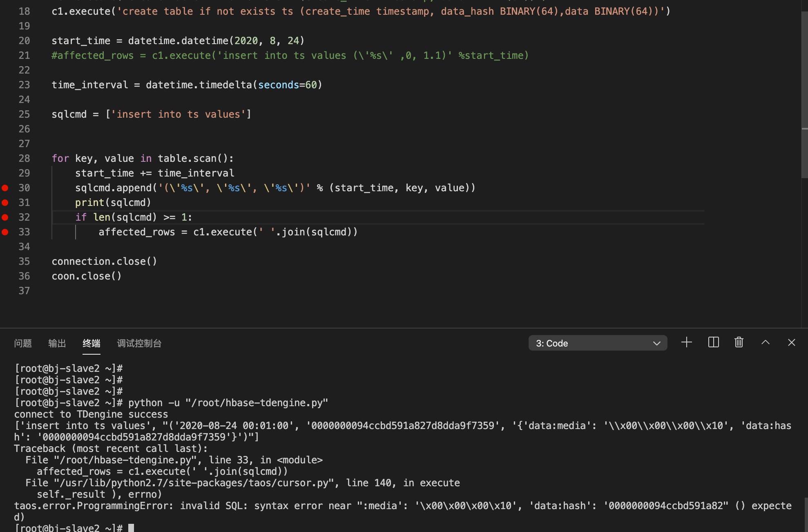Switch to the 输出 tab

coord(57,343)
